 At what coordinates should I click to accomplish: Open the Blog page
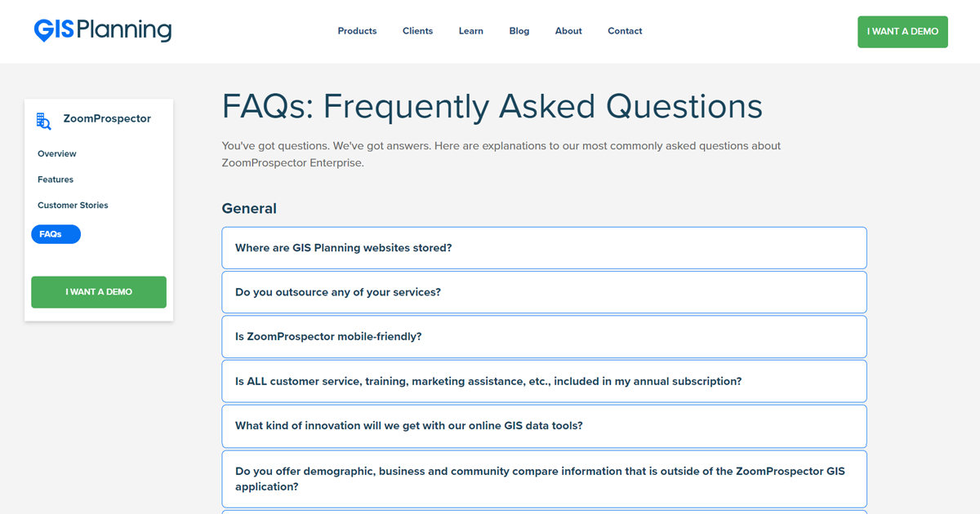(519, 31)
